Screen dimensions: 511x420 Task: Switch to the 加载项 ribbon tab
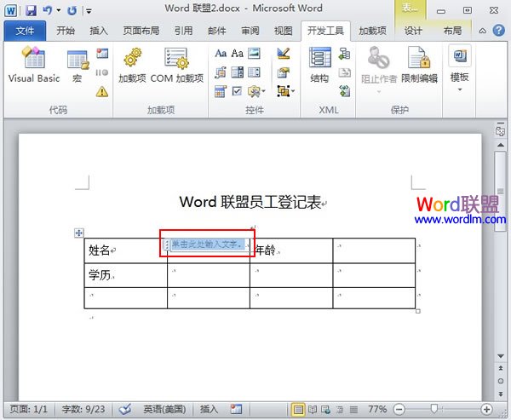(372, 31)
